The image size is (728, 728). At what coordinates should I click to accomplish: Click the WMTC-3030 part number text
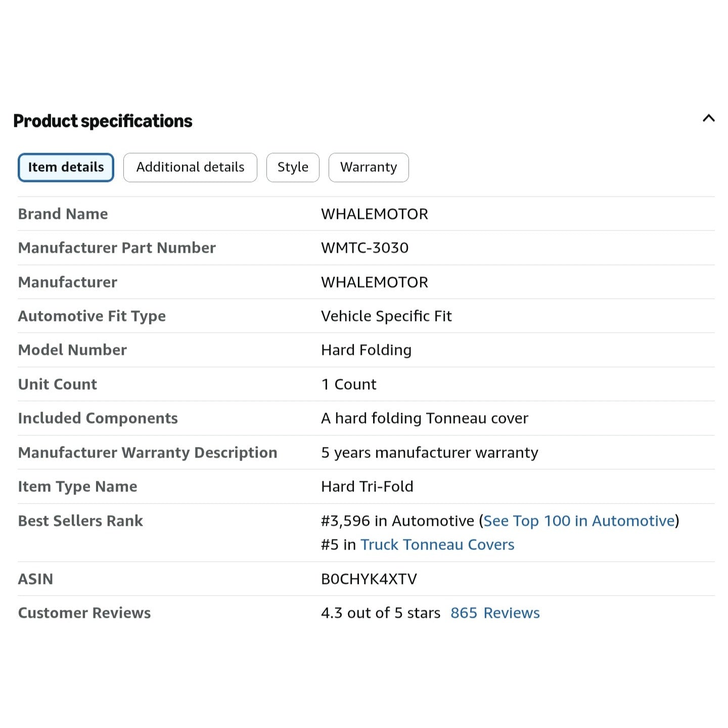coord(365,248)
